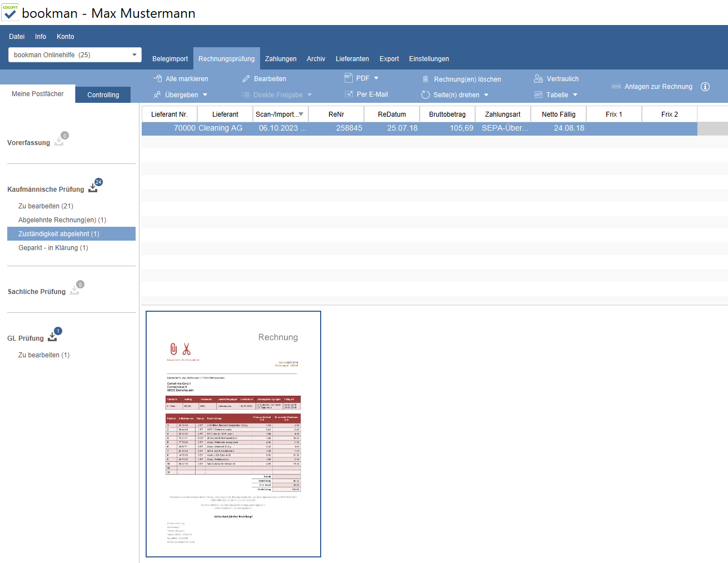728x563 pixels.
Task: Click the Bearbeiten pencil icon
Action: coord(246,79)
